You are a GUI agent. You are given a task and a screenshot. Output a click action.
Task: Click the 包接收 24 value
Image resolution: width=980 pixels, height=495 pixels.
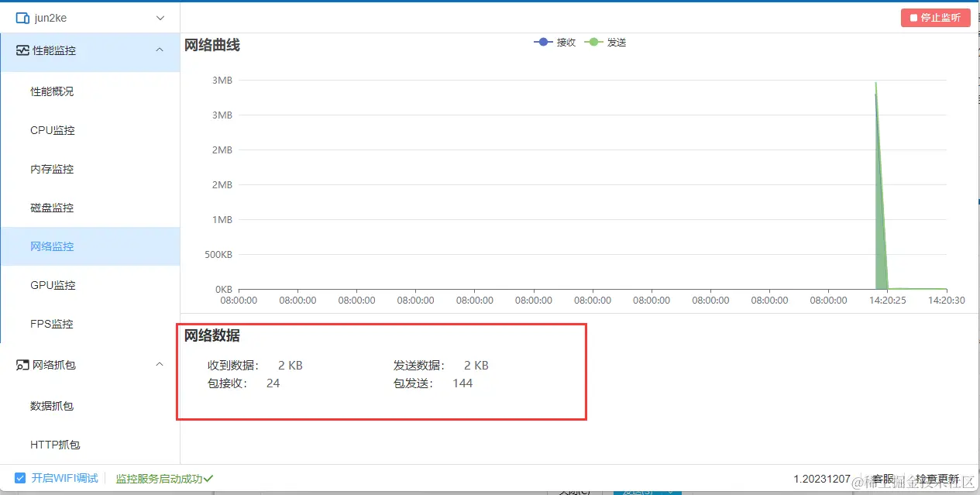pos(273,383)
